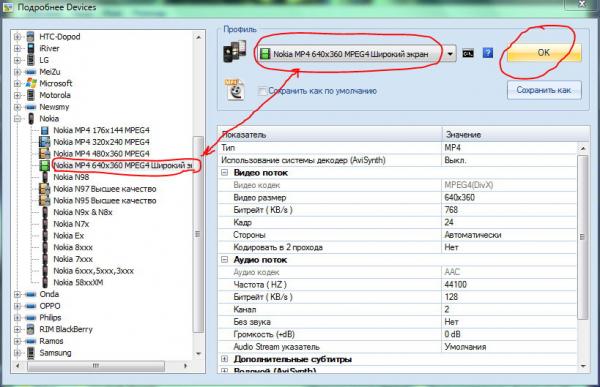Click the RIM BlackBerry device icon
The height and width of the screenshot is (387, 600).
[x=31, y=329]
